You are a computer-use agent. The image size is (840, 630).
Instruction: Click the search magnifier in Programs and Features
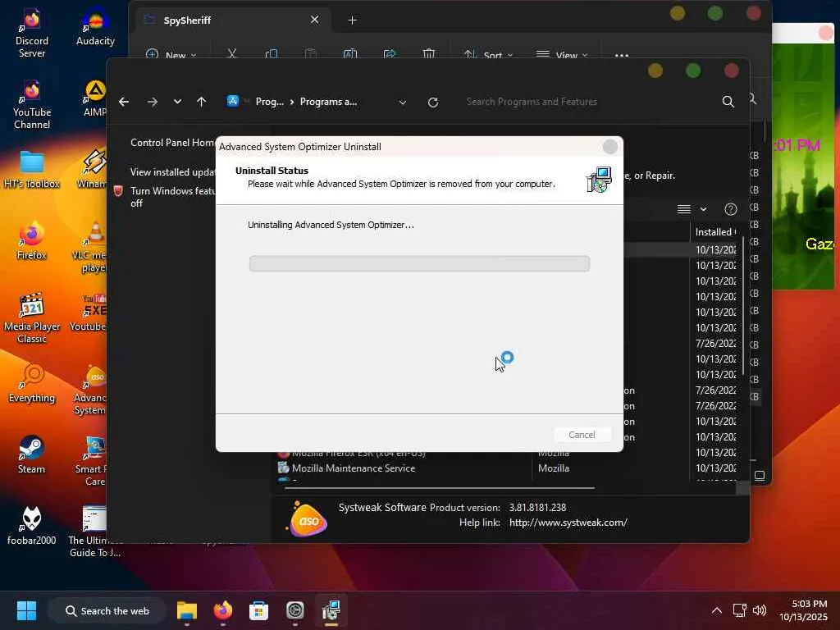tap(728, 102)
